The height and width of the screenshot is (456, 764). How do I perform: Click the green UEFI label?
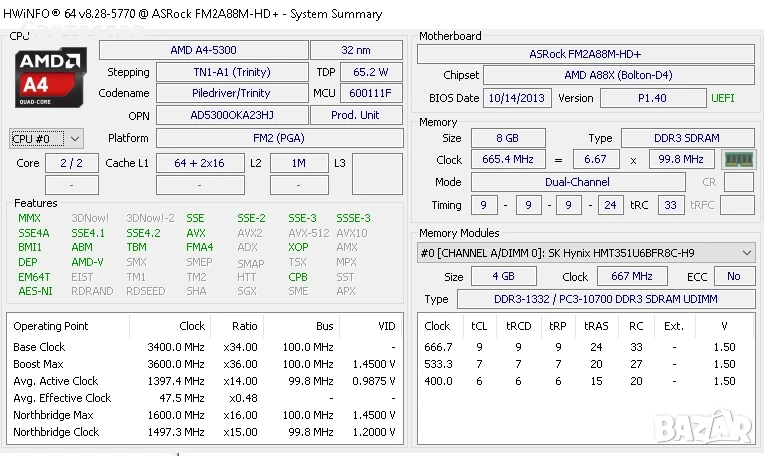tap(722, 98)
